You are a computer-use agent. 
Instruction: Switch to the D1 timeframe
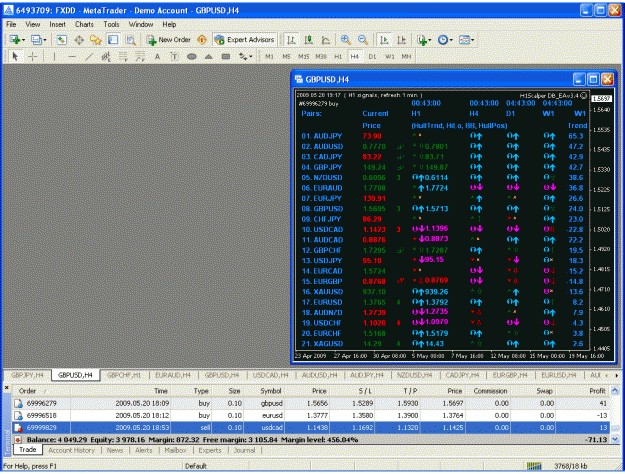click(372, 57)
